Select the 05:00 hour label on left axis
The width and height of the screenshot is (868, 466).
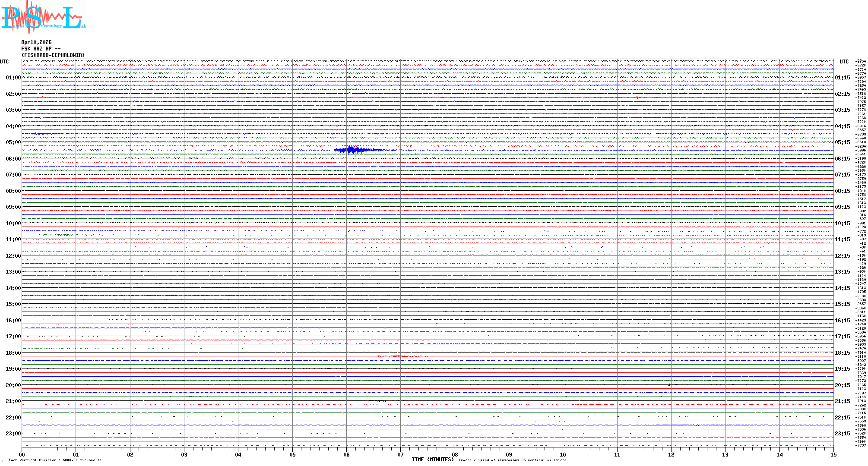point(13,142)
